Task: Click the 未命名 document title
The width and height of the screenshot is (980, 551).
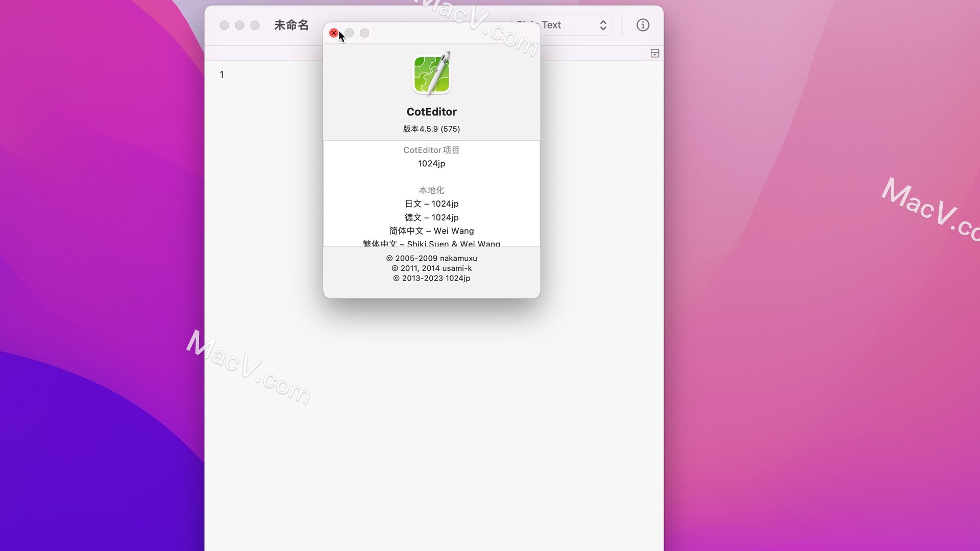Action: (291, 25)
